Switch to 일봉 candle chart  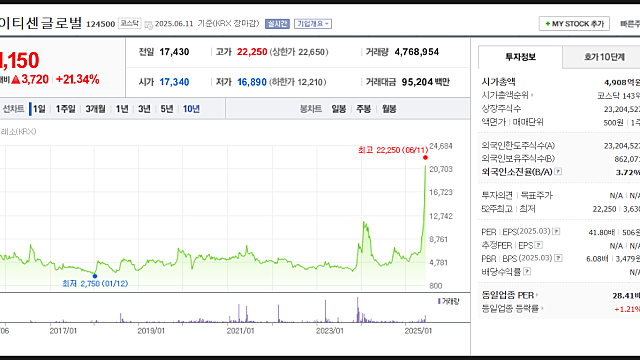(339, 109)
